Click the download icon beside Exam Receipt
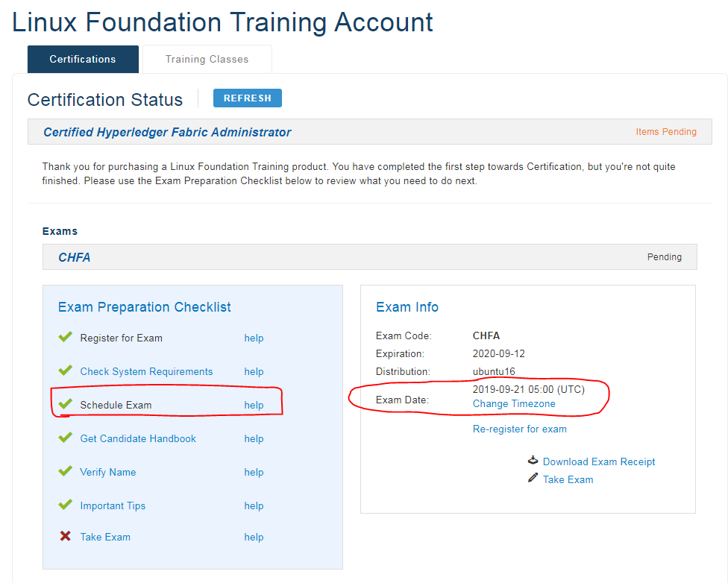 click(x=533, y=460)
